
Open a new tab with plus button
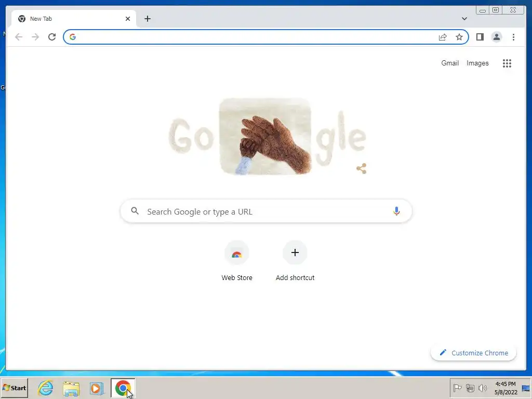coord(147,19)
